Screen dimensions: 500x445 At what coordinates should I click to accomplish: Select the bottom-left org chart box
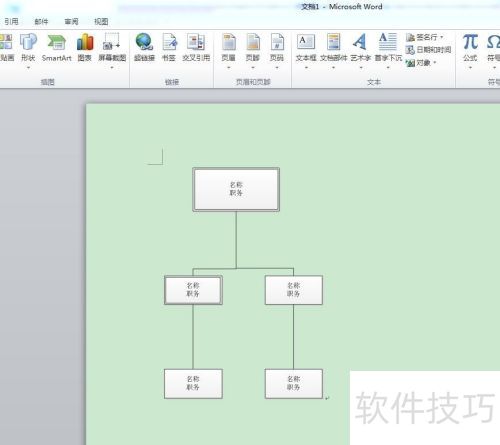coord(193,383)
